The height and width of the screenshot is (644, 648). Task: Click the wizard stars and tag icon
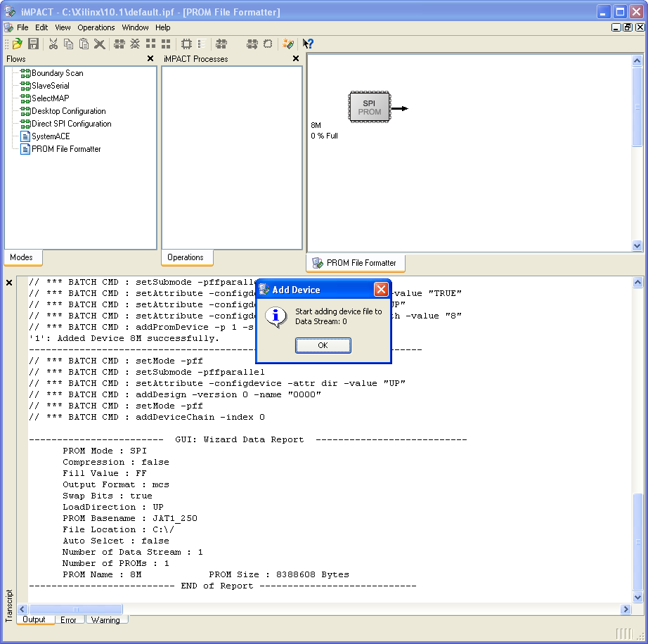pos(288,44)
